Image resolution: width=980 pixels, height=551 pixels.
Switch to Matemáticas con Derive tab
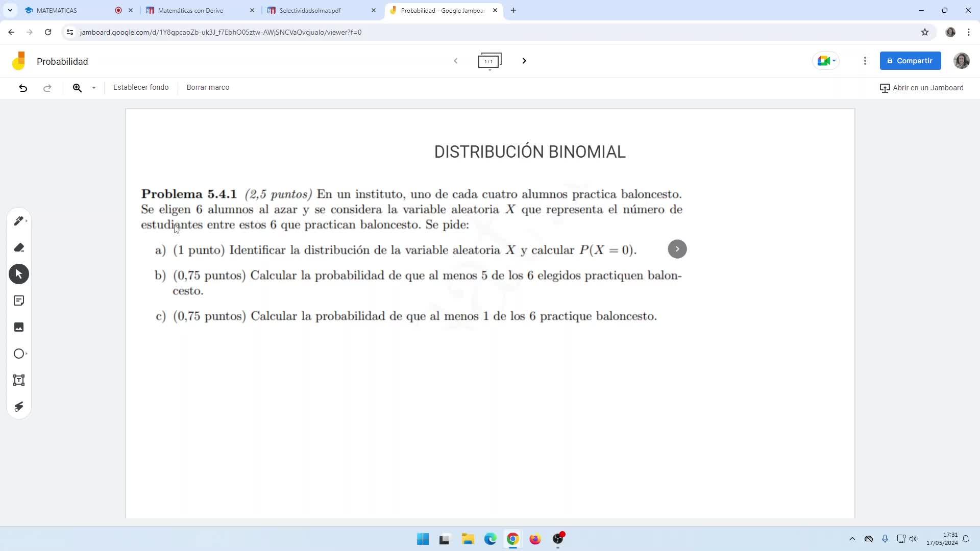pos(190,10)
